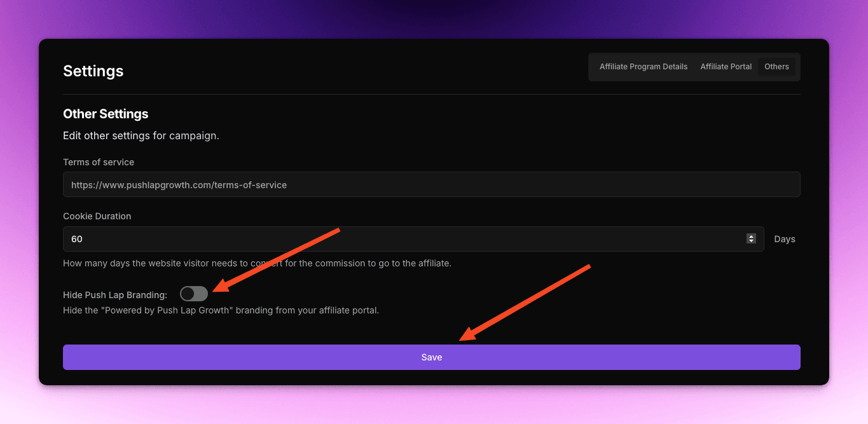Image resolution: width=868 pixels, height=424 pixels.
Task: Click the purple Save button
Action: (431, 357)
